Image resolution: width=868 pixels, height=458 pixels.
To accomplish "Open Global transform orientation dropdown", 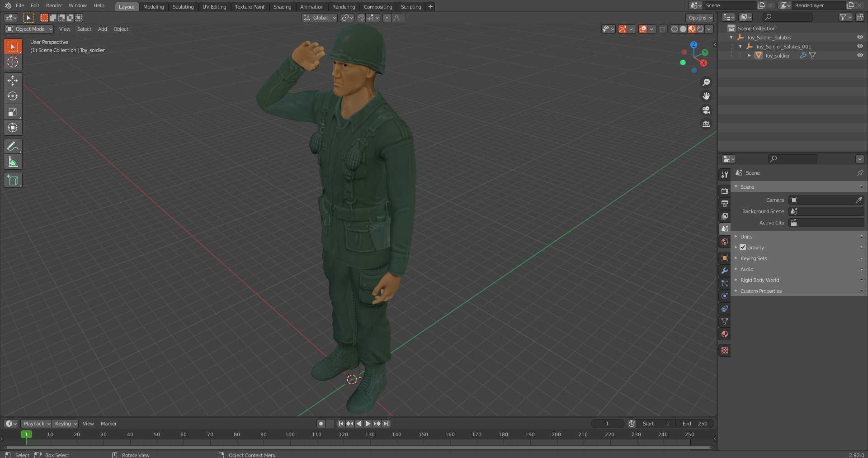I will click(x=320, y=18).
